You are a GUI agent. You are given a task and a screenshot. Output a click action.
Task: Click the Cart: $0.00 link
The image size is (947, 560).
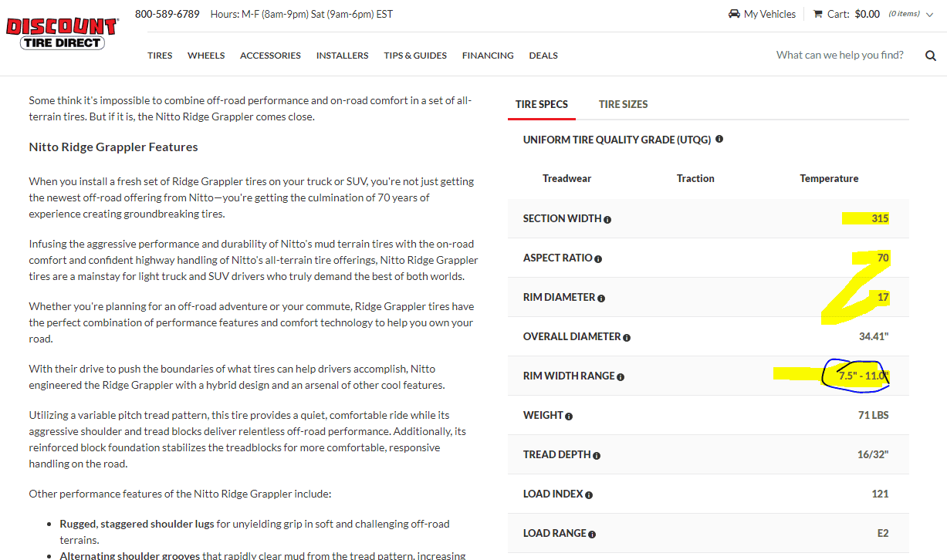tap(854, 14)
